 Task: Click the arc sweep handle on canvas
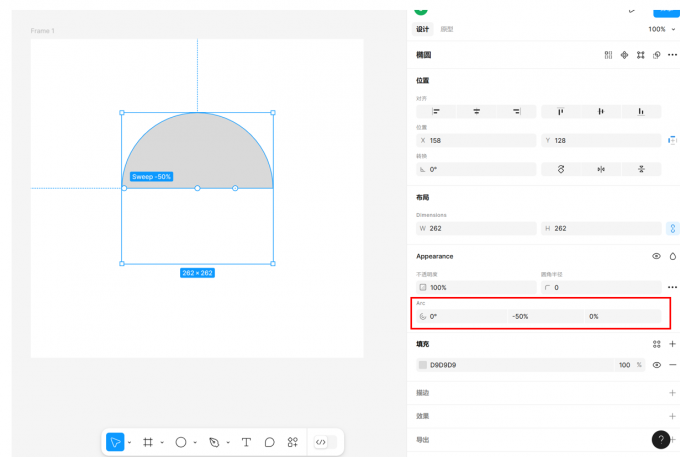(124, 188)
